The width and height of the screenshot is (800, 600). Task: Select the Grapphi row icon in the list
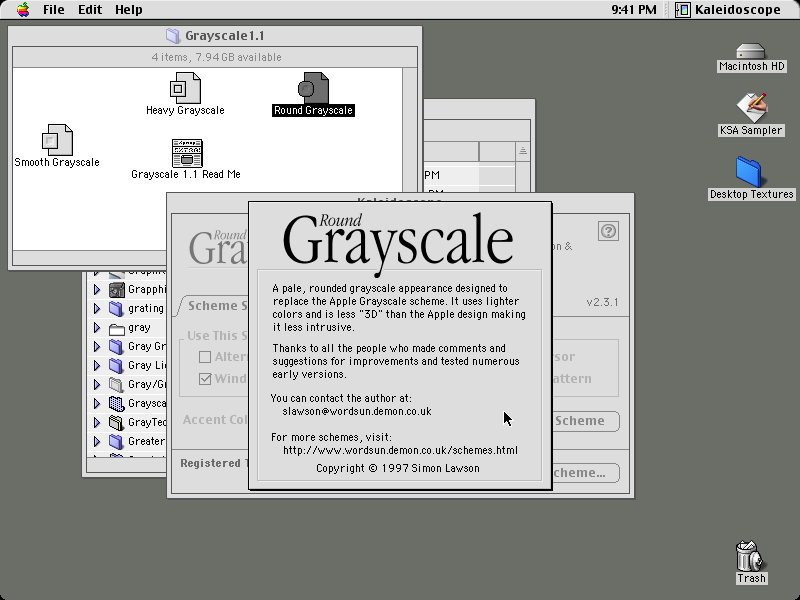point(117,290)
